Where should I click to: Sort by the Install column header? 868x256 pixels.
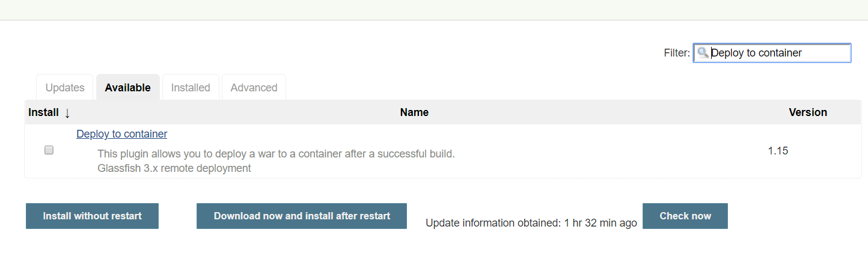click(x=43, y=112)
